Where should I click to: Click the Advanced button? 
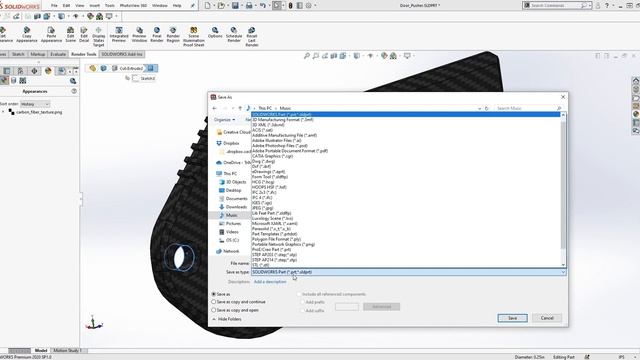pyautogui.click(x=381, y=307)
